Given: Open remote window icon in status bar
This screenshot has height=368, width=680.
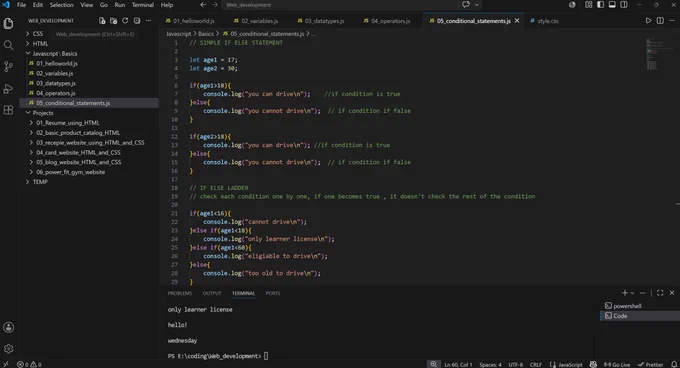Looking at the screenshot, I should point(6,365).
